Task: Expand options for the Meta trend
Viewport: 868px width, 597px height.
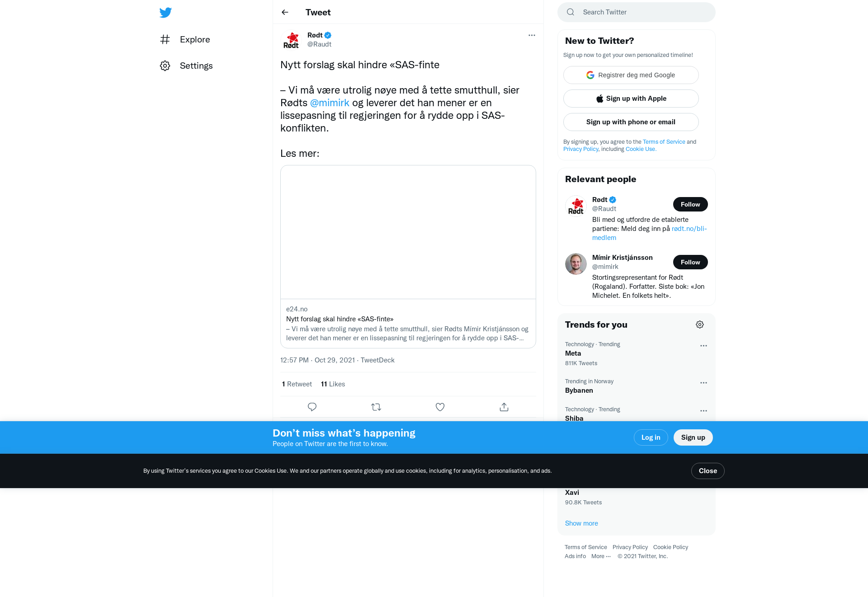Action: click(x=703, y=346)
